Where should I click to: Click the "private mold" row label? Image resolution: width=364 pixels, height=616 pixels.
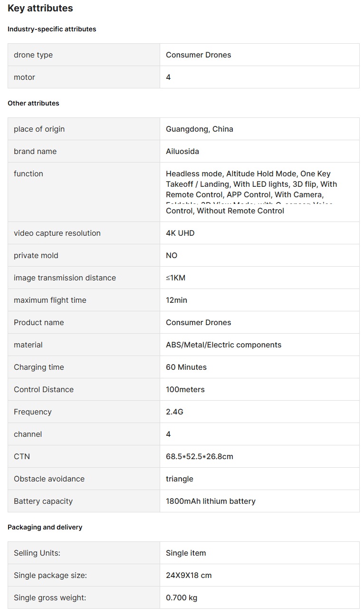pyautogui.click(x=36, y=255)
